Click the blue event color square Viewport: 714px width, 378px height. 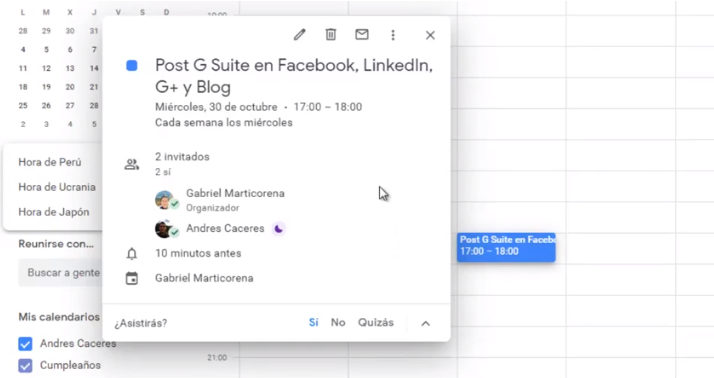pyautogui.click(x=132, y=66)
